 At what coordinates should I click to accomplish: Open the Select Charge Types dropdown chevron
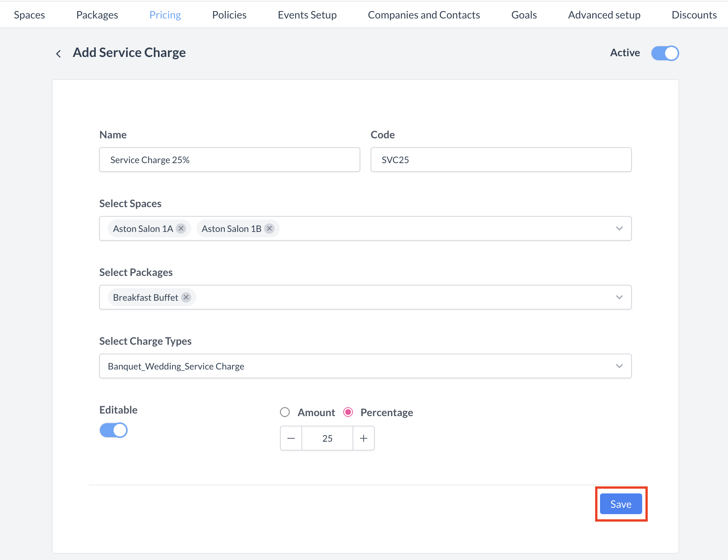619,366
